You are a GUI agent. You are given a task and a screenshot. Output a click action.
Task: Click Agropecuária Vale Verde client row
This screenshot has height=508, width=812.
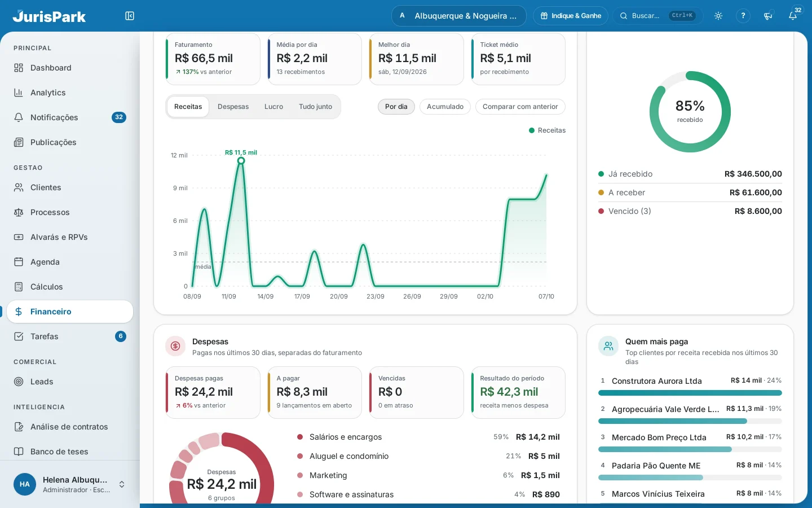(690, 414)
